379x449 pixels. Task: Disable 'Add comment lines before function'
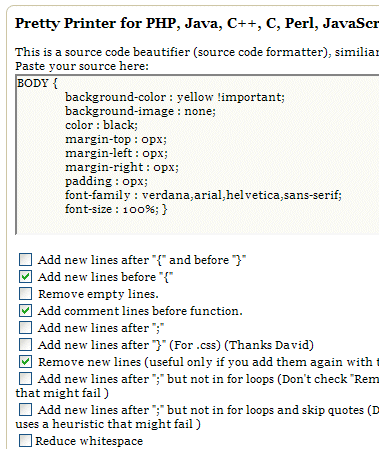tap(25, 310)
